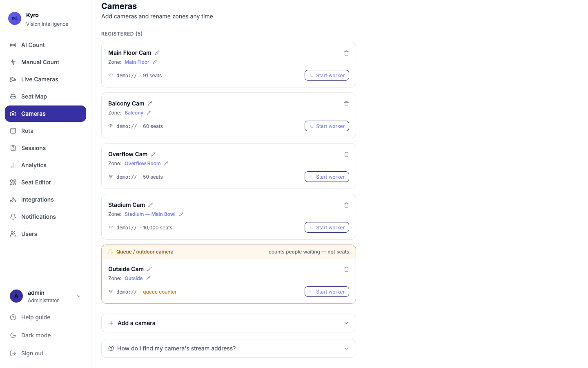Delete the Main Floor Cam with trash icon
The height and width of the screenshot is (368, 588).
pyautogui.click(x=346, y=53)
